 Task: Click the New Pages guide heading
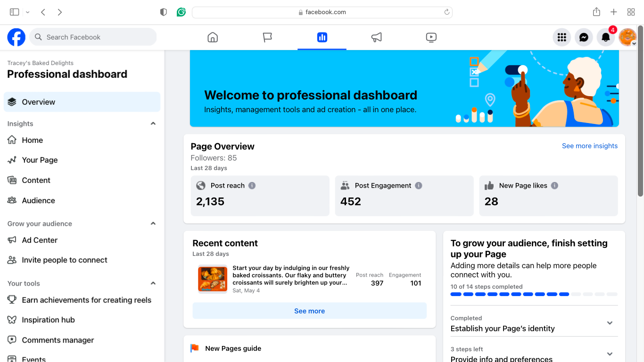pyautogui.click(x=233, y=348)
